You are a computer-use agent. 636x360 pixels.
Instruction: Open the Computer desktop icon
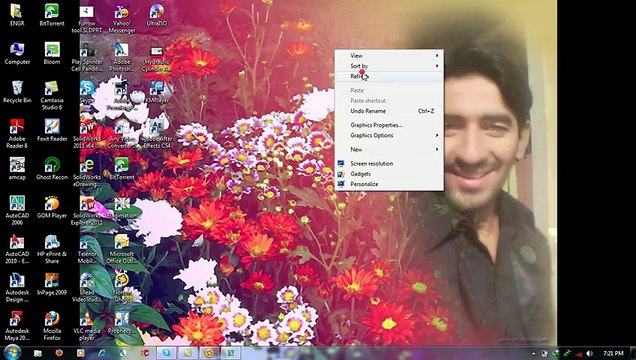pyautogui.click(x=17, y=54)
